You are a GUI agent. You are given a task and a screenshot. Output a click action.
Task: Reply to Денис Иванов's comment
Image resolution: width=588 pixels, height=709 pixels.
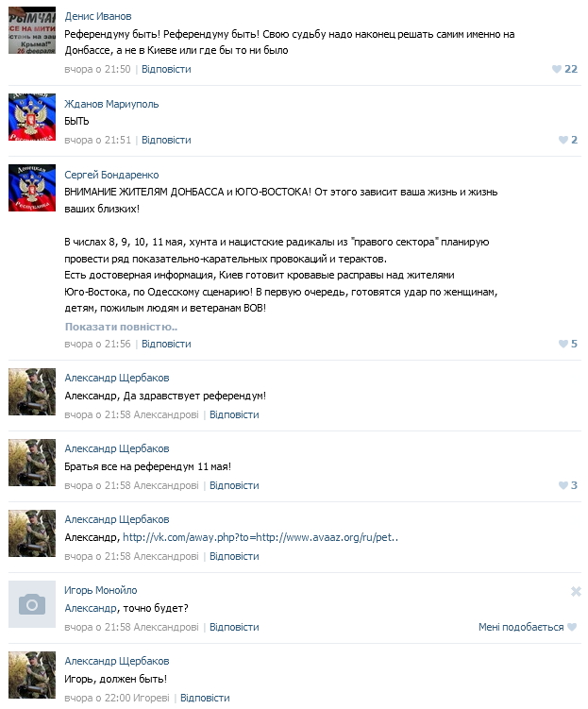tap(166, 69)
